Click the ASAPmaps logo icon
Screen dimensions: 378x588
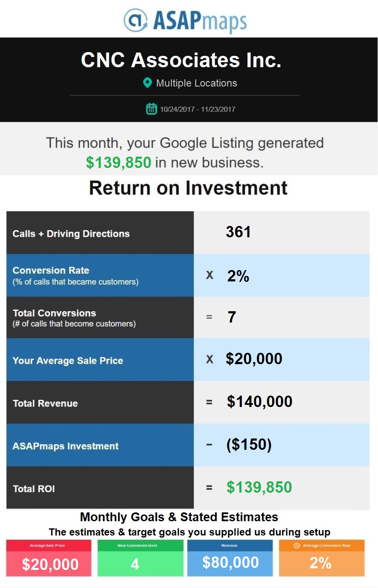pyautogui.click(x=135, y=20)
